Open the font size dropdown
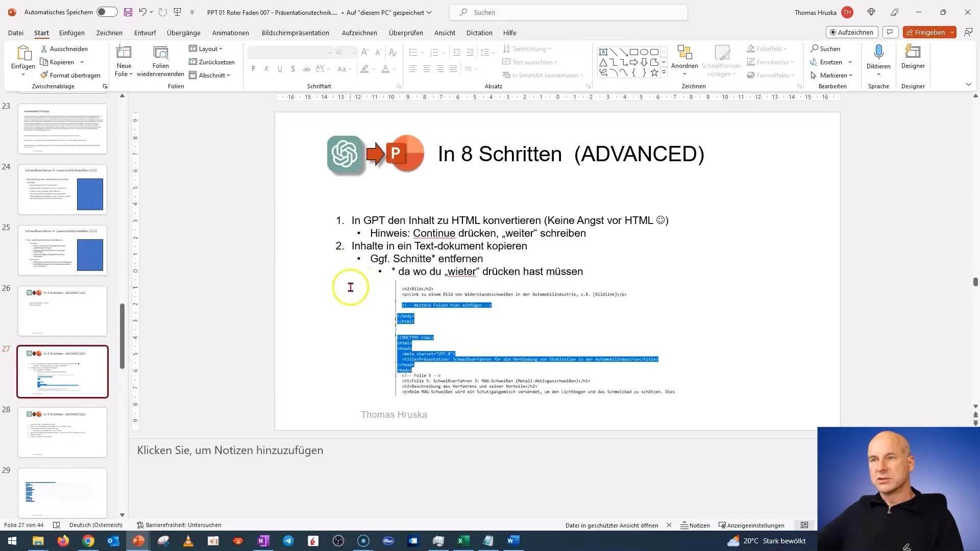Screen dimensions: 980x551 [354, 53]
